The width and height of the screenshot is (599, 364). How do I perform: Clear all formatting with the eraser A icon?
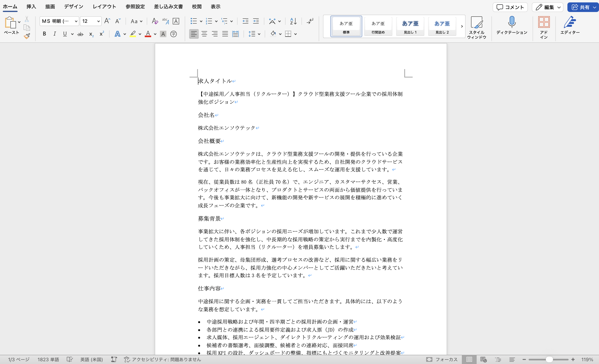tap(155, 21)
